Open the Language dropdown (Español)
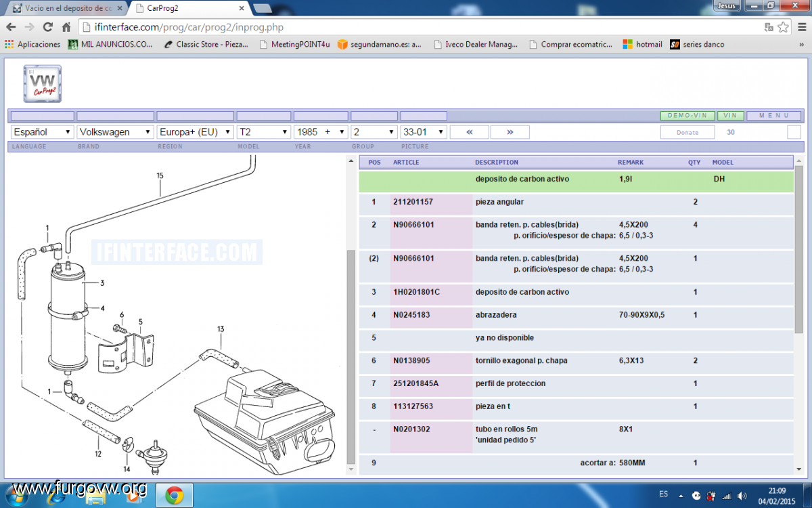The image size is (812, 508). point(42,132)
